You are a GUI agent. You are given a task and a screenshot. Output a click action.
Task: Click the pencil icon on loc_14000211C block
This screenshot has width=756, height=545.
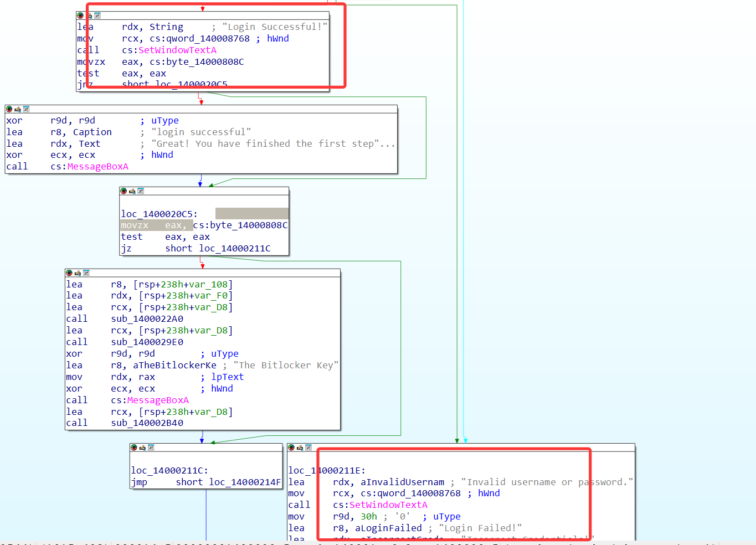tap(142, 448)
